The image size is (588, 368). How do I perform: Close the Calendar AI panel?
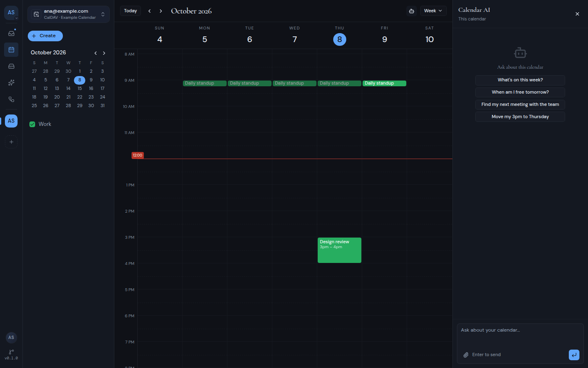click(x=577, y=14)
